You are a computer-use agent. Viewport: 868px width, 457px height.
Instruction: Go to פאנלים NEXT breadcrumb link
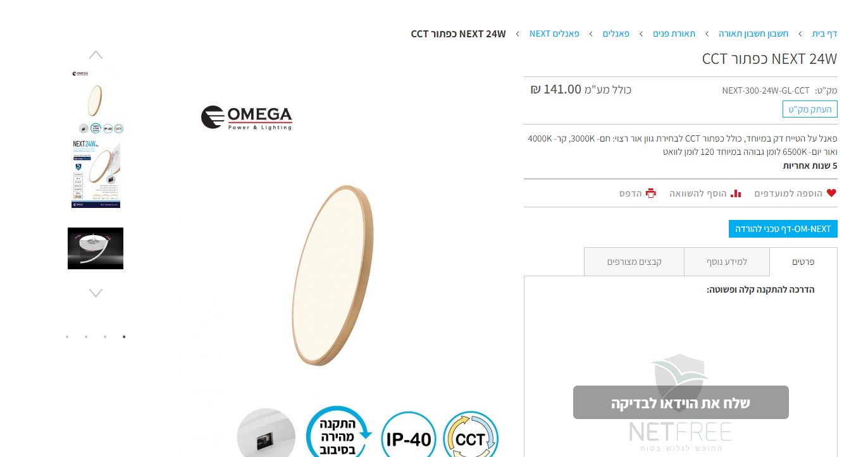[x=554, y=34]
